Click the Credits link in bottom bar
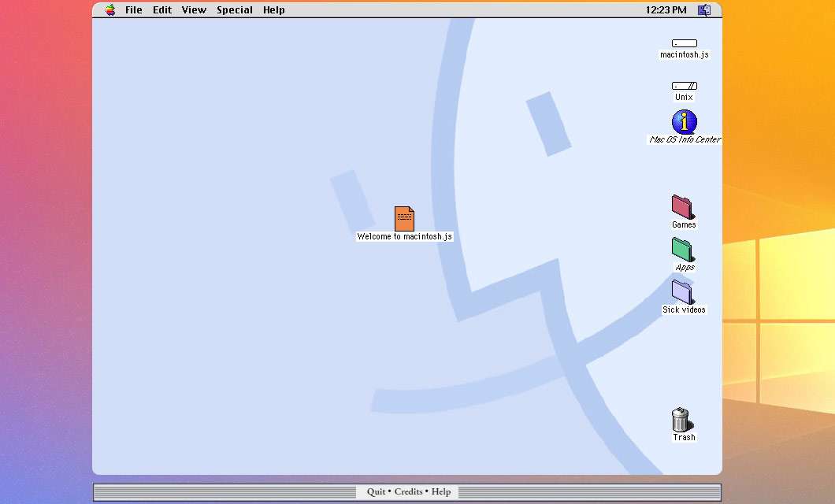Viewport: 835px width, 504px height. click(409, 491)
